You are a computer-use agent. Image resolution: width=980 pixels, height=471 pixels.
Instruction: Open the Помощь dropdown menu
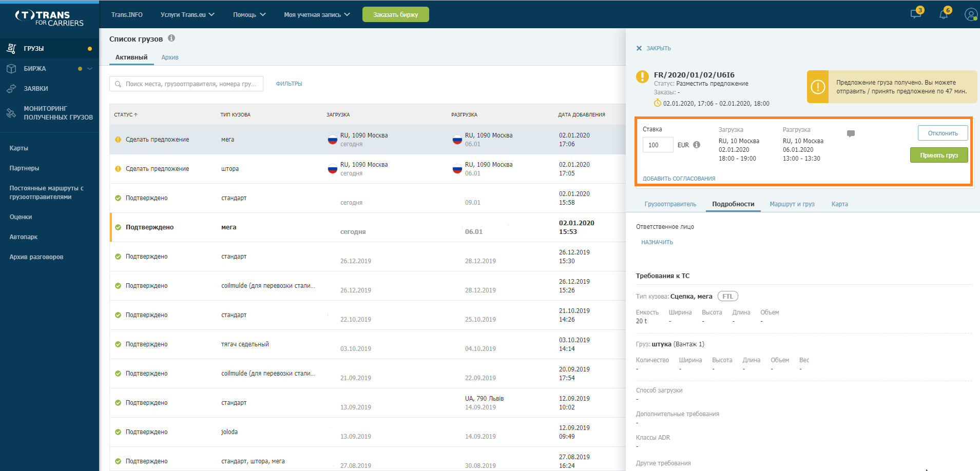[x=249, y=14]
